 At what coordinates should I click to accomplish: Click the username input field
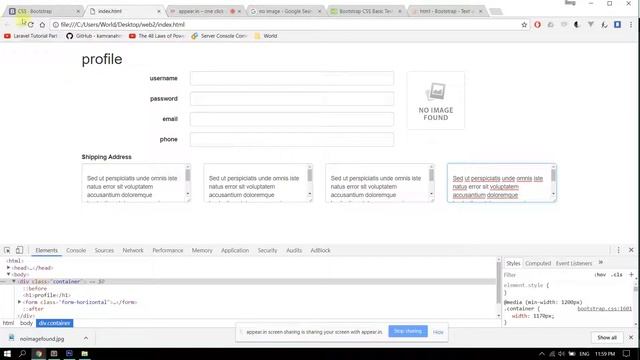pyautogui.click(x=292, y=78)
